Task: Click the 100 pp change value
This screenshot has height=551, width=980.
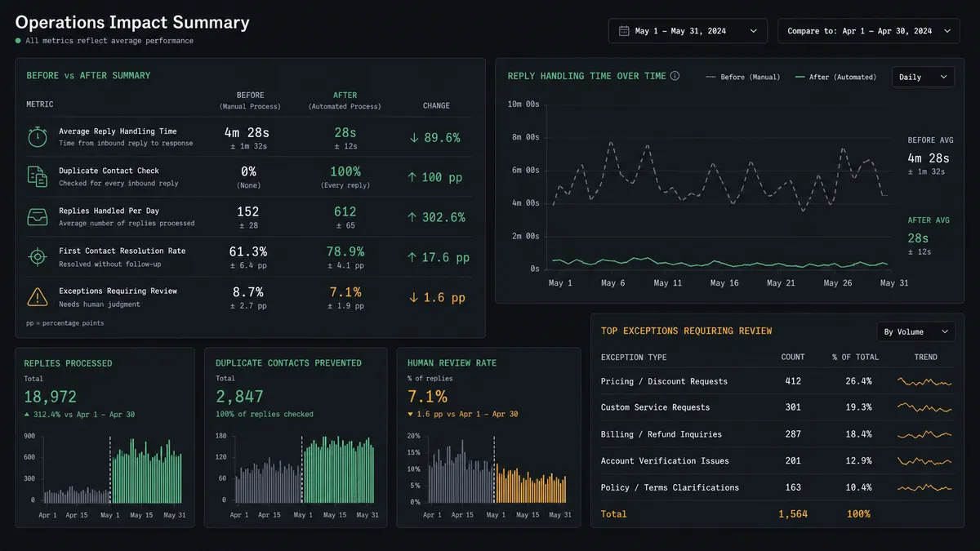Action: pos(443,177)
